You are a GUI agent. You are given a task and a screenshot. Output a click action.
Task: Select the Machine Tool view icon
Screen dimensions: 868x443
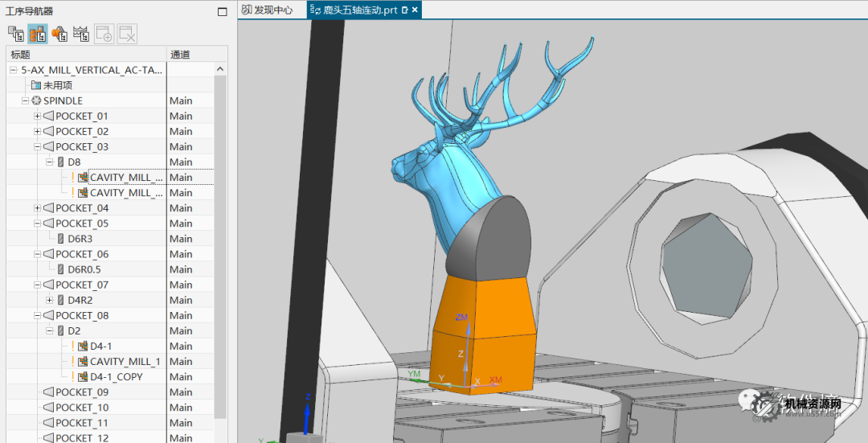(37, 34)
